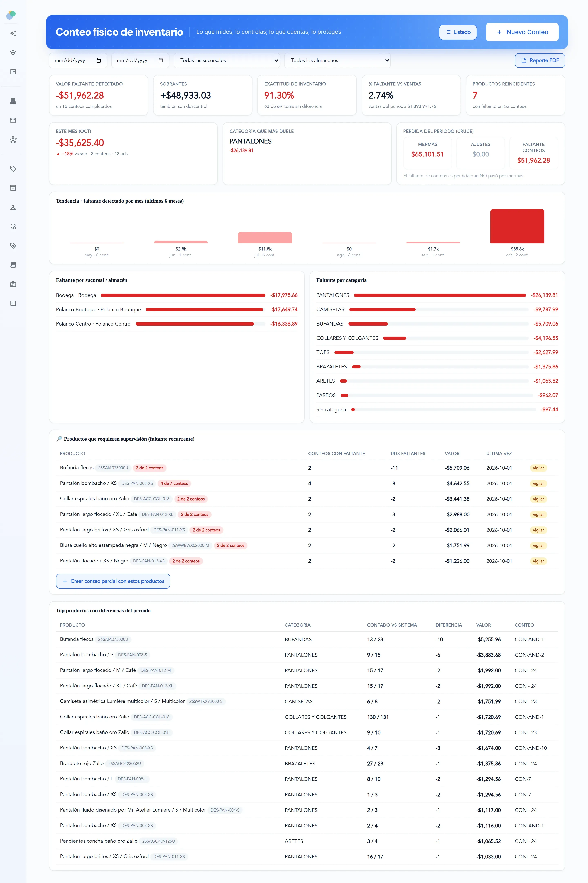This screenshot has width=588, height=883.
Task: Open the receipt scroll sidebar icon
Action: pyautogui.click(x=13, y=265)
